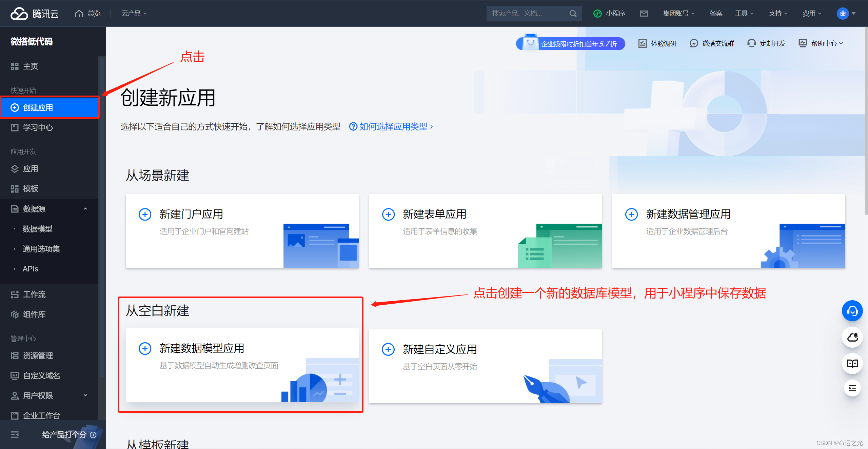Open the blue customer service headset button
This screenshot has width=868, height=449.
pos(852,311)
